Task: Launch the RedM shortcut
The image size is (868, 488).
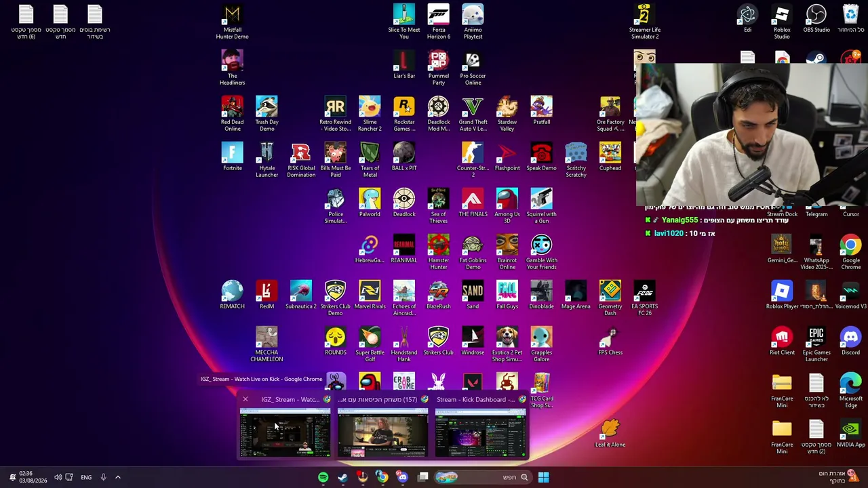Action: point(267,295)
